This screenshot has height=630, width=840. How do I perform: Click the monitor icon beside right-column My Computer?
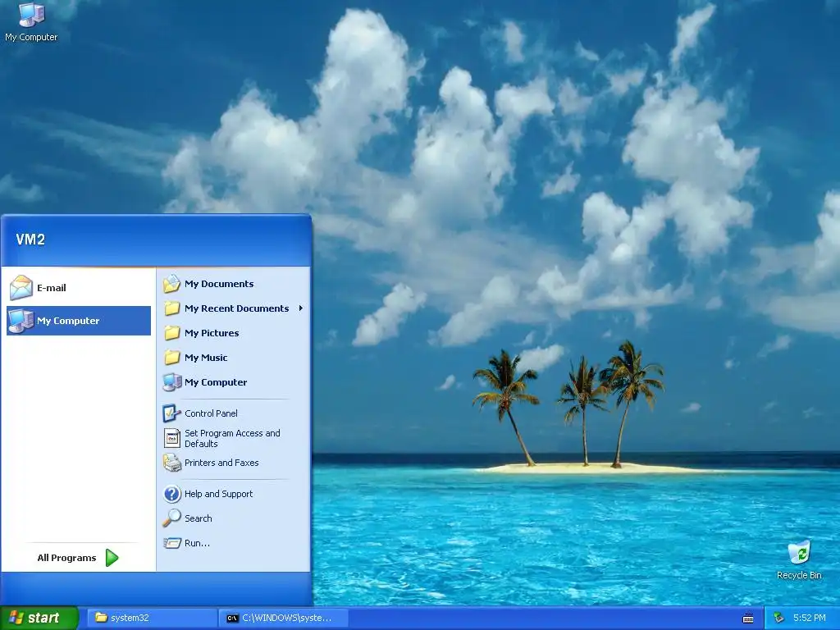point(172,382)
